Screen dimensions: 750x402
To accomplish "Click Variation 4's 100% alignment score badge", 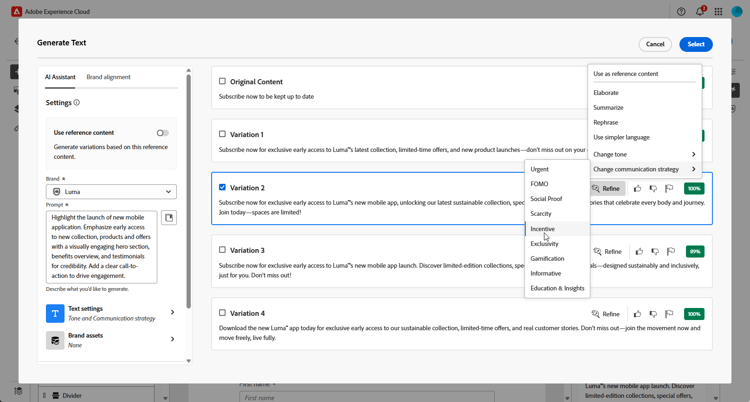I will pos(694,314).
